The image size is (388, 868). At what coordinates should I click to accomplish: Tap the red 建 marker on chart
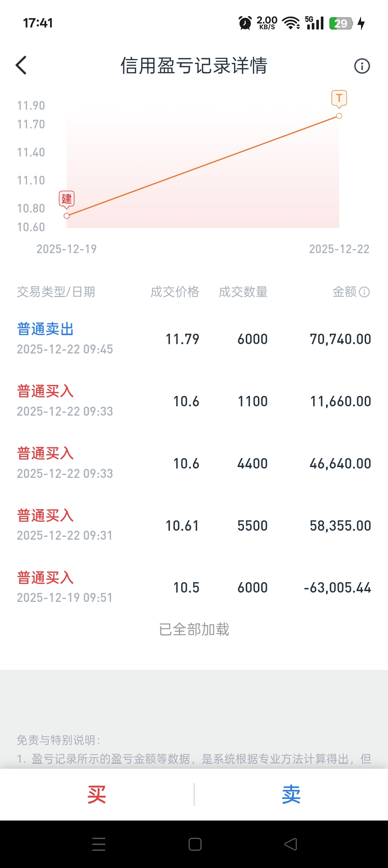pyautogui.click(x=66, y=200)
